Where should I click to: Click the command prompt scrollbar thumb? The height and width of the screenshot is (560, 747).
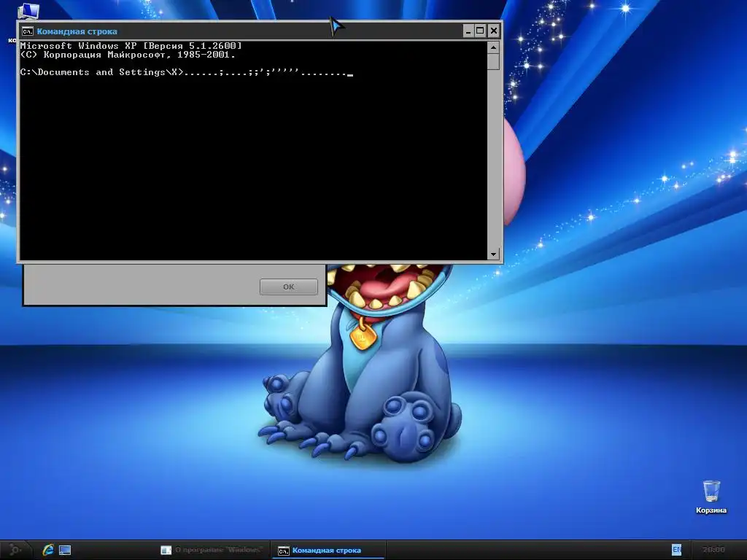493,61
